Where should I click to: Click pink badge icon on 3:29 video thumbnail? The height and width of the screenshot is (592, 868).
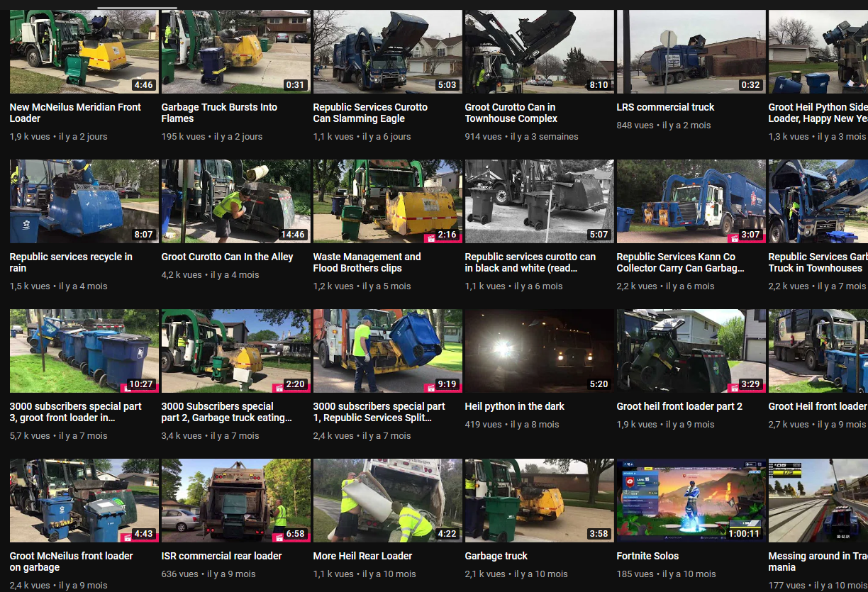(x=733, y=385)
